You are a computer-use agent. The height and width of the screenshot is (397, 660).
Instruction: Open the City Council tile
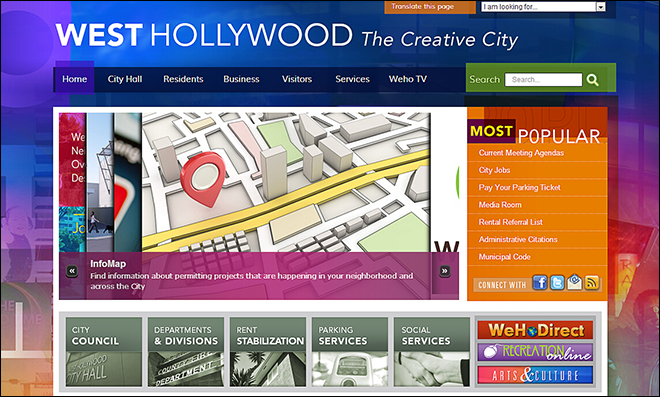104,352
